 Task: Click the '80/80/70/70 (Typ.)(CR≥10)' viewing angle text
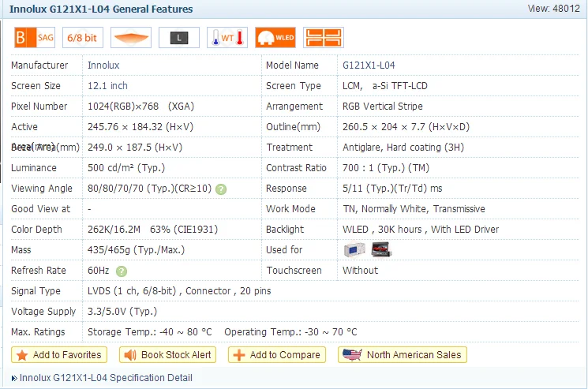click(x=150, y=188)
